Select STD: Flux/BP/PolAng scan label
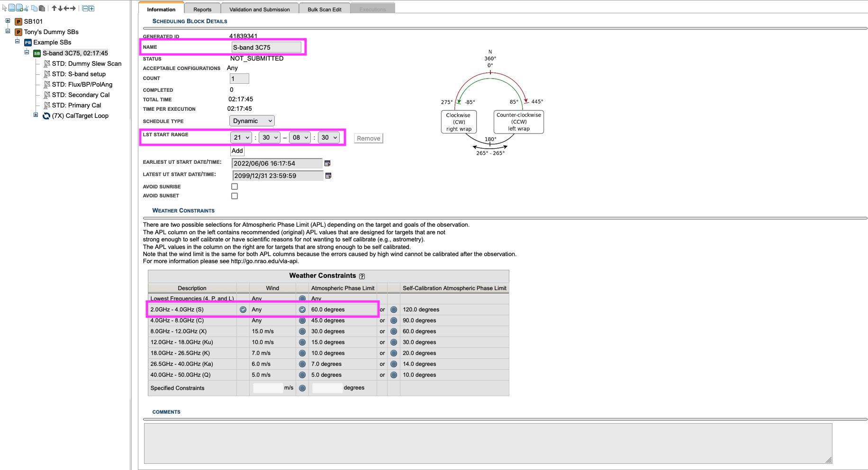Image resolution: width=868 pixels, height=470 pixels. point(82,84)
